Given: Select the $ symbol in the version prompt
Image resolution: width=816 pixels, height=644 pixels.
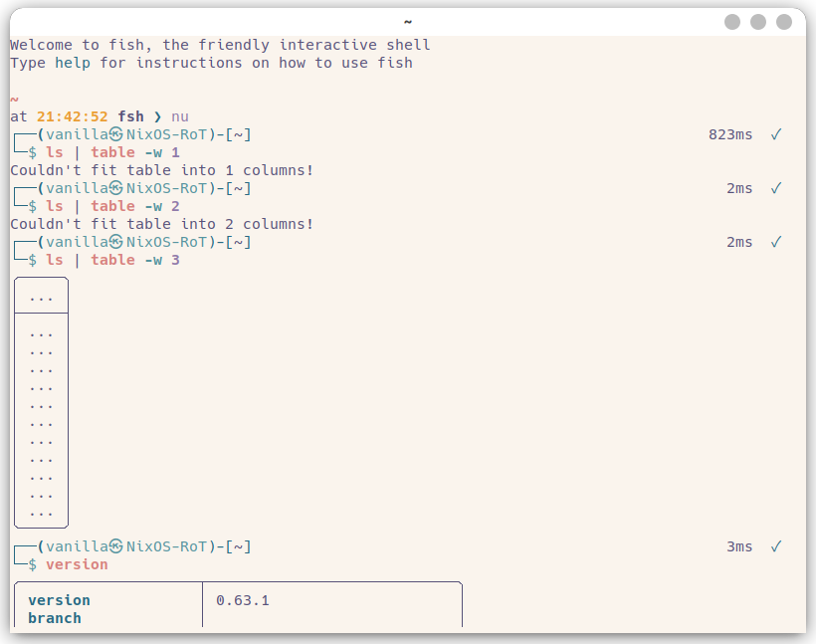Looking at the screenshot, I should point(33,564).
